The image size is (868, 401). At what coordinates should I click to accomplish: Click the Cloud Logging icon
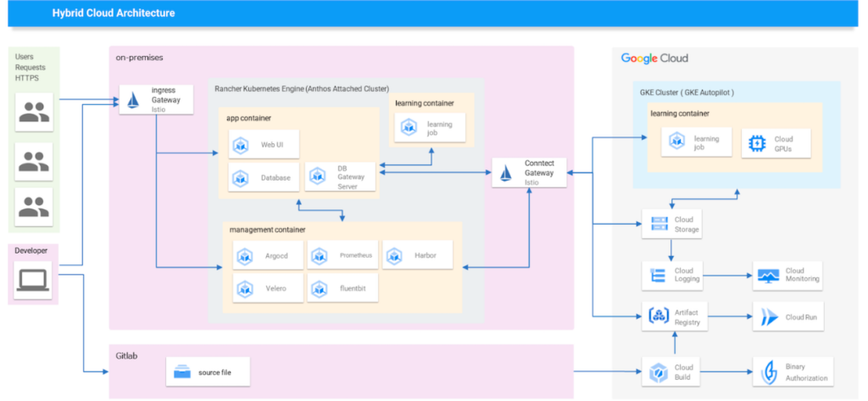tap(659, 275)
